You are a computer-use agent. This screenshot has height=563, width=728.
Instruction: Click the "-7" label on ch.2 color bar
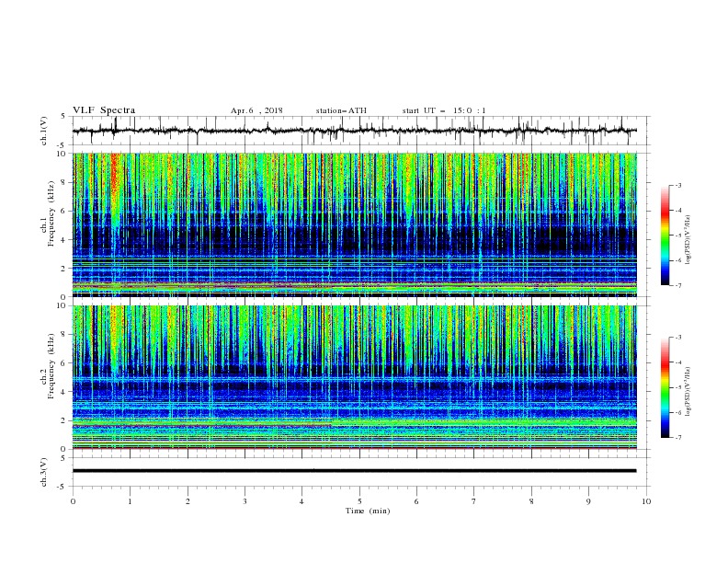coord(678,438)
